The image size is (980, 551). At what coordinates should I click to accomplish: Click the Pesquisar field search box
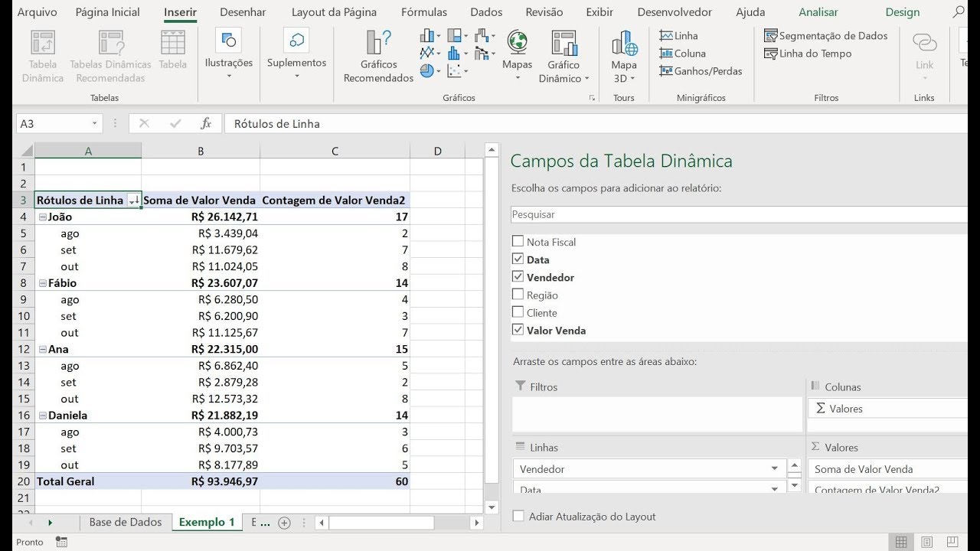coord(739,215)
